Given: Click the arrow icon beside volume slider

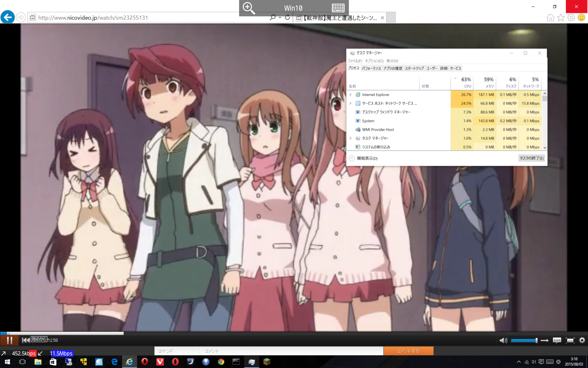Looking at the screenshot, I should click(545, 340).
